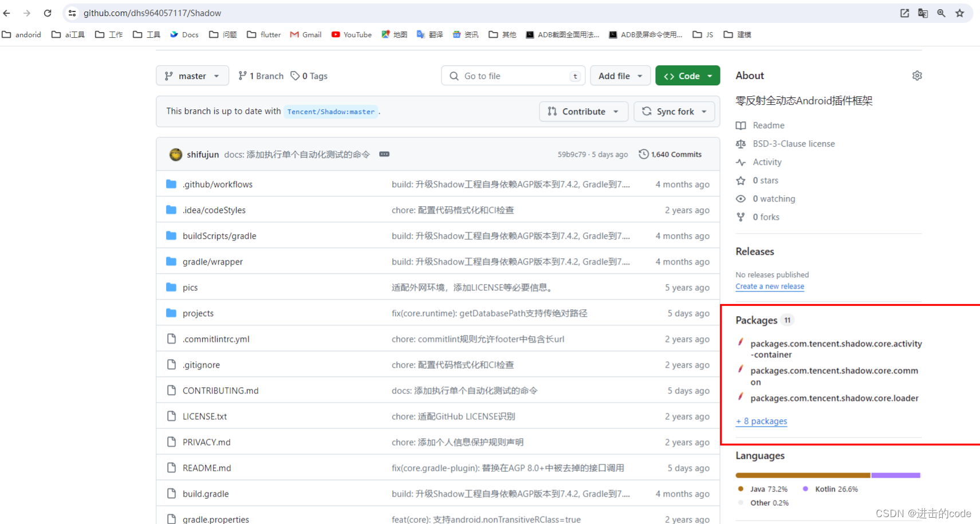This screenshot has height=524, width=980.
Task: Click the .gitignore file icon
Action: (x=171, y=364)
